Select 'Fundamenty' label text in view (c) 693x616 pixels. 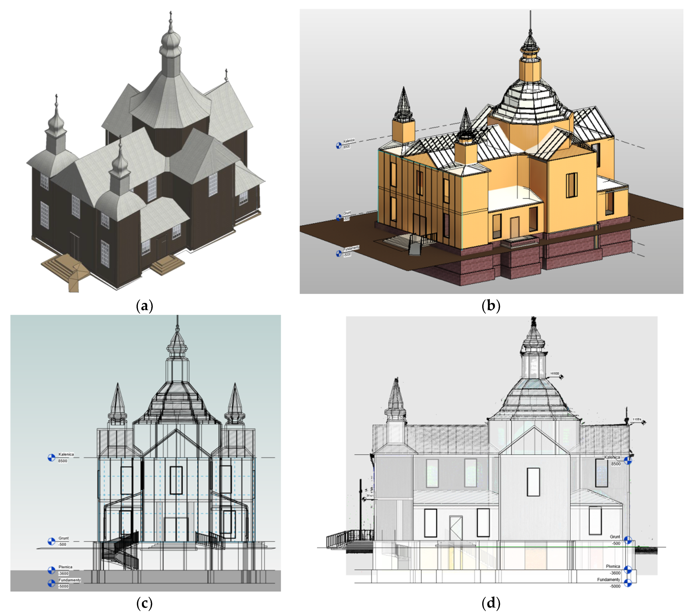point(70,580)
